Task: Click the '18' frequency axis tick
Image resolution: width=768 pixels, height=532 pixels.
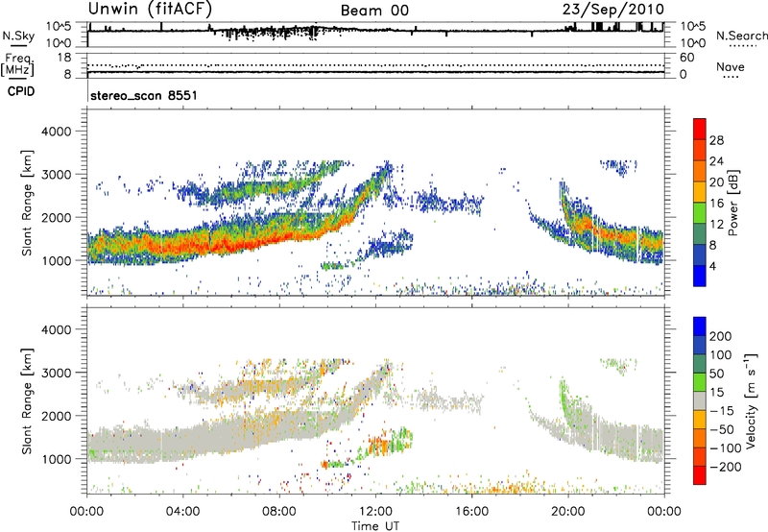Action: pos(64,58)
